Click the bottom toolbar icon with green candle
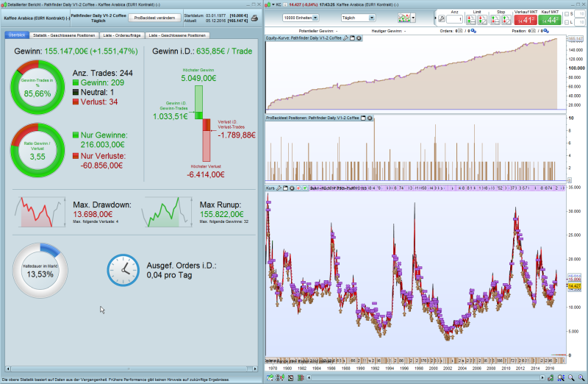Viewport: 588px width, 384px height. click(280, 377)
